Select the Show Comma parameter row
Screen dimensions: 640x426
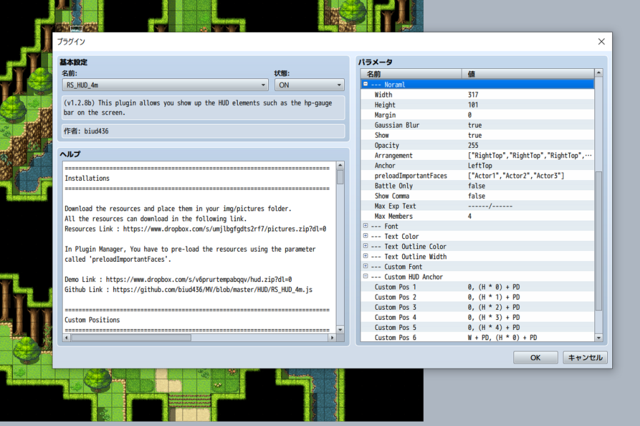477,196
